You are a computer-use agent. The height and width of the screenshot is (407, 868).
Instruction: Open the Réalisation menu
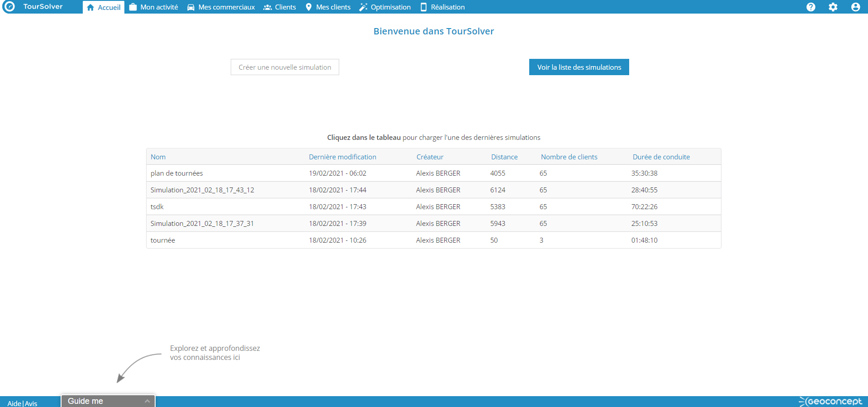pos(442,7)
